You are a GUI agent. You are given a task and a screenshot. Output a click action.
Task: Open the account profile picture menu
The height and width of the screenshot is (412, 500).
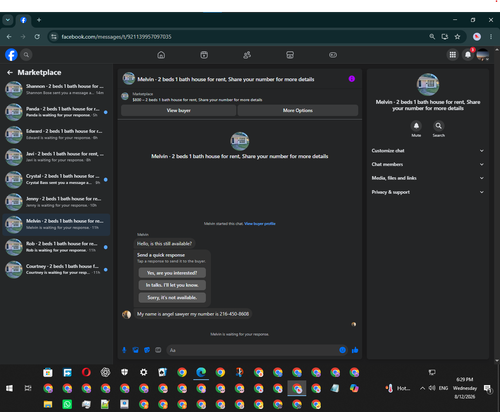483,55
